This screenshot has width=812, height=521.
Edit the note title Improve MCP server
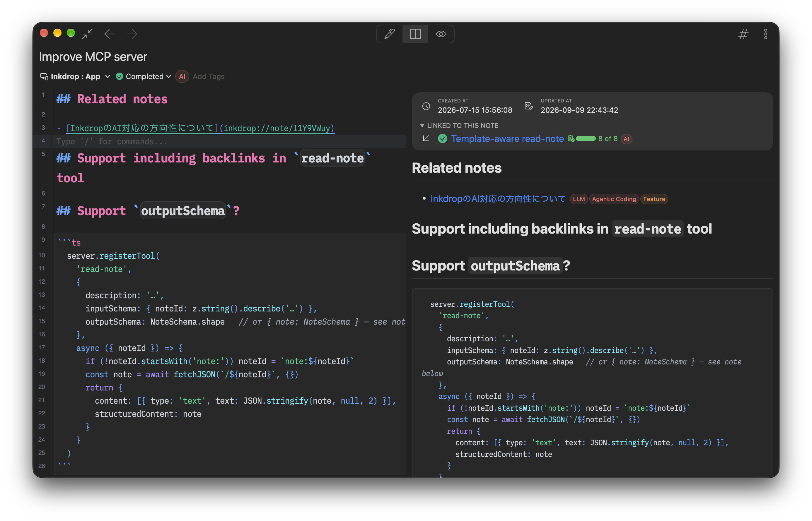pos(93,56)
